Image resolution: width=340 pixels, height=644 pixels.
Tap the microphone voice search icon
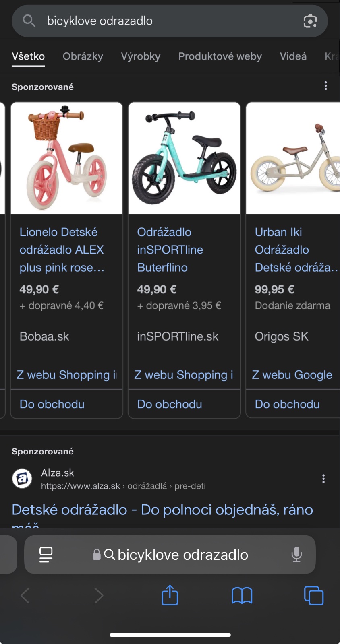[296, 555]
